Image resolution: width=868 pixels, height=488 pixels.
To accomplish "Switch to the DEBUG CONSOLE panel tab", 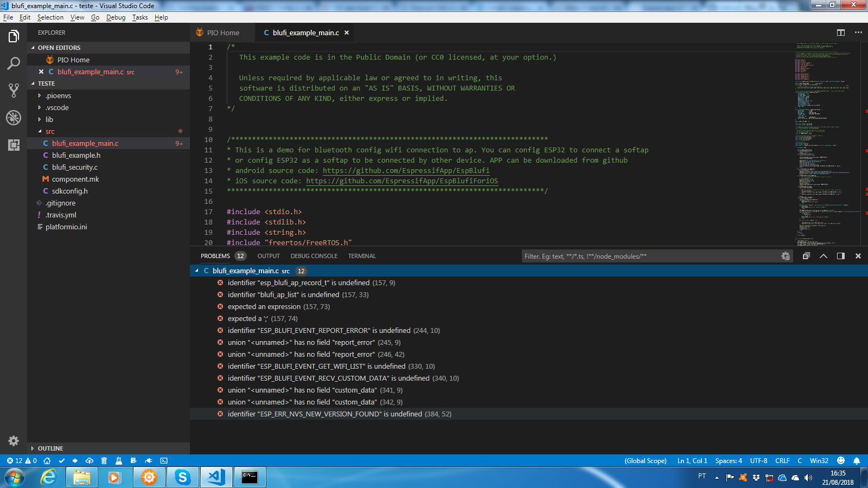I will pyautogui.click(x=314, y=256).
